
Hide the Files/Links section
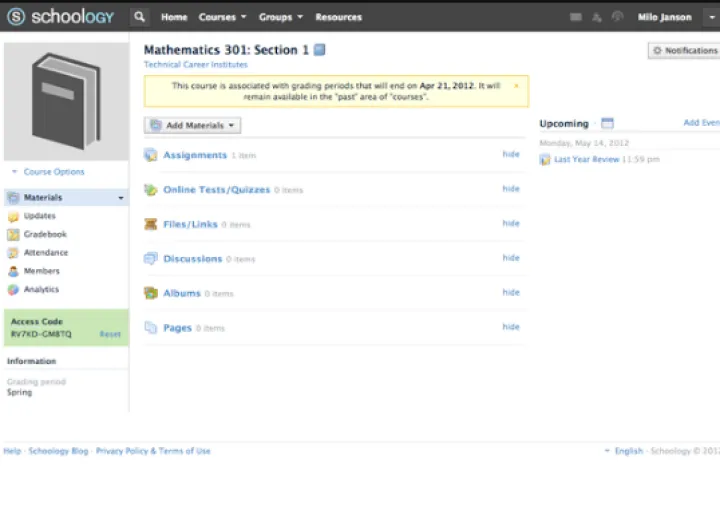coord(511,223)
